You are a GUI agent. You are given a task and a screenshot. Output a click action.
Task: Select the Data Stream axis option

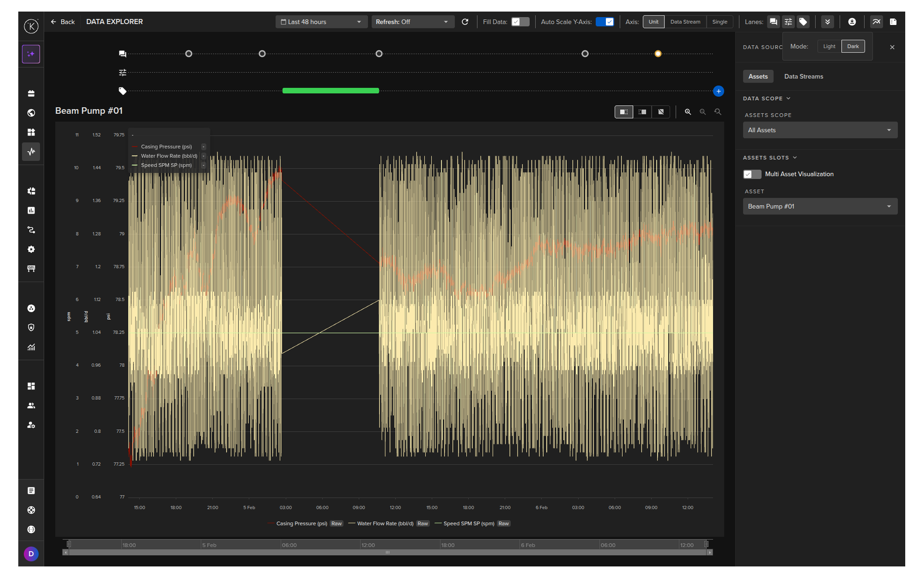(685, 22)
